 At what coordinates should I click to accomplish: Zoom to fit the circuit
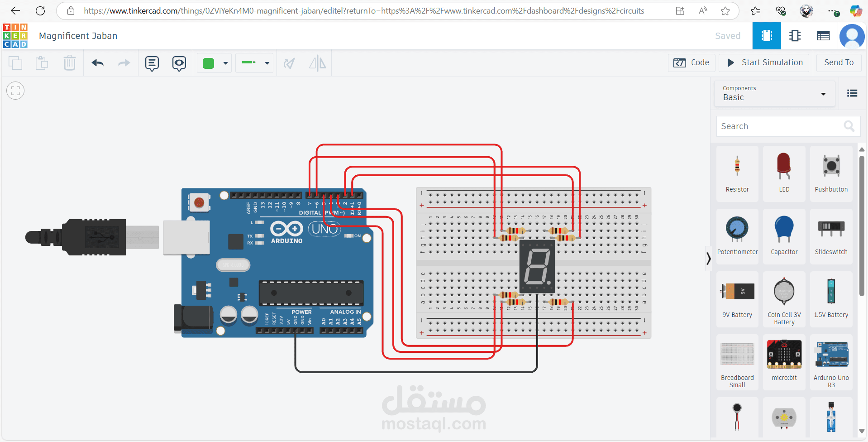coord(15,91)
